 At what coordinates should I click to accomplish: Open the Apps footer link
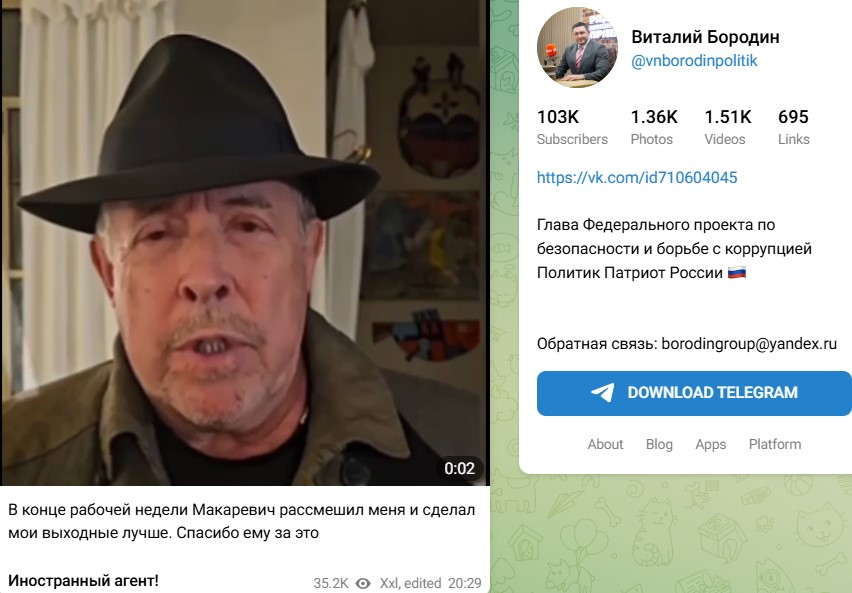(710, 444)
